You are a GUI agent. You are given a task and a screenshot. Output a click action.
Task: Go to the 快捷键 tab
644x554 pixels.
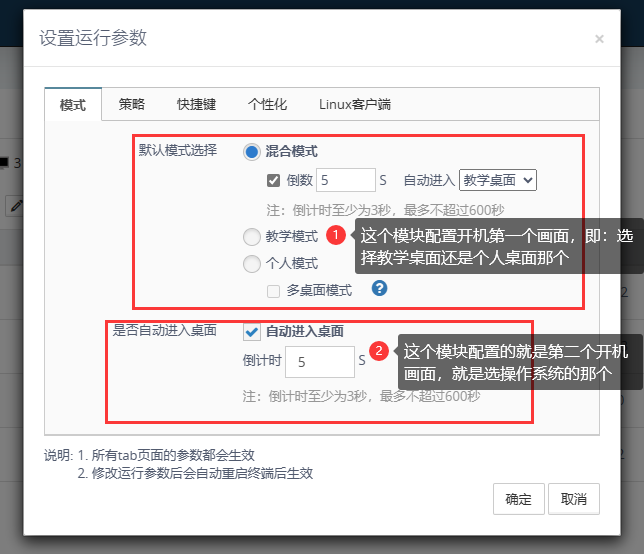pos(196,104)
